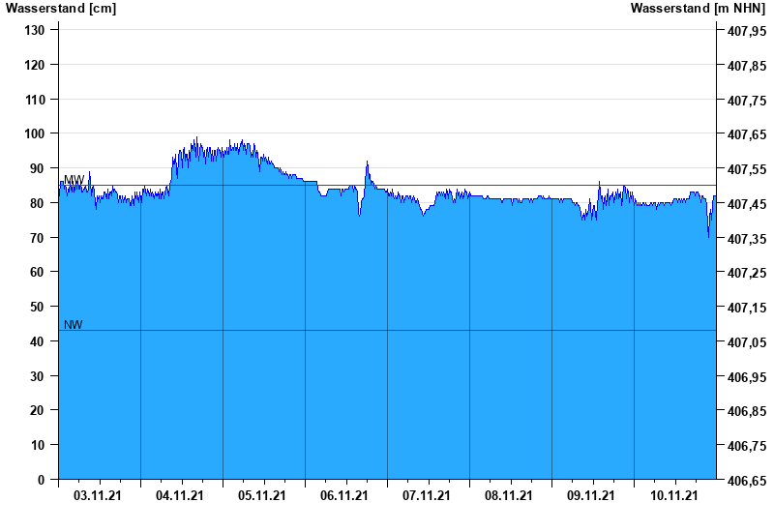Click the 406,95 value on right axis

point(747,377)
